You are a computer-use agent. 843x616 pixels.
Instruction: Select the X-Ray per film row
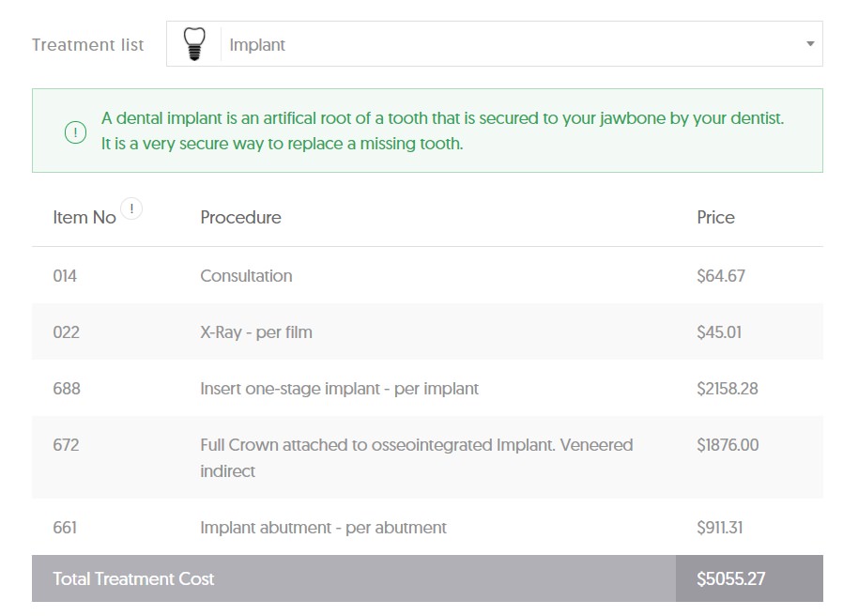427,331
